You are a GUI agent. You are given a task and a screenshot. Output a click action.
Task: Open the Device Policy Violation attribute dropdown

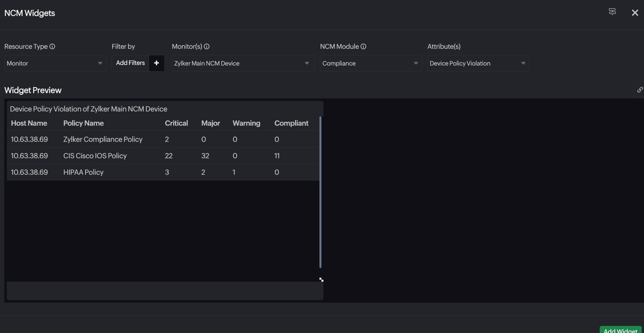(x=478, y=63)
